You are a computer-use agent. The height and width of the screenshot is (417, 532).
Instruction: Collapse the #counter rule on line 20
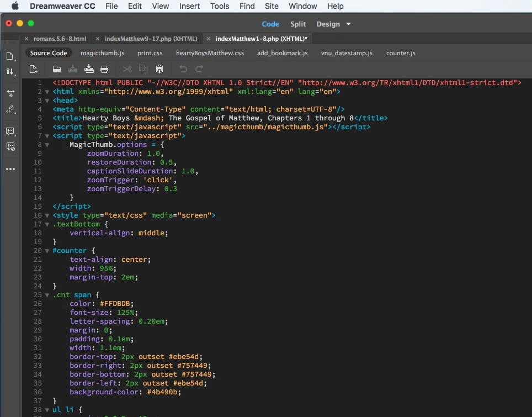(x=47, y=251)
